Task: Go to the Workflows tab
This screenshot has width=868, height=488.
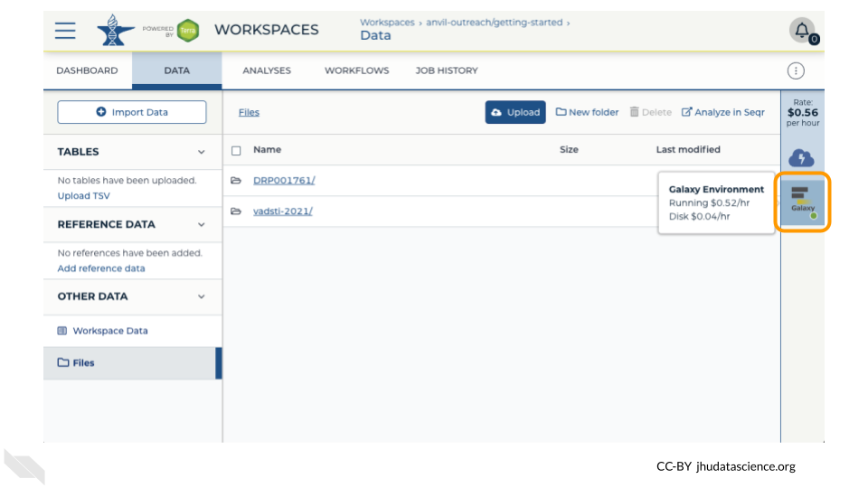Action: [x=356, y=70]
